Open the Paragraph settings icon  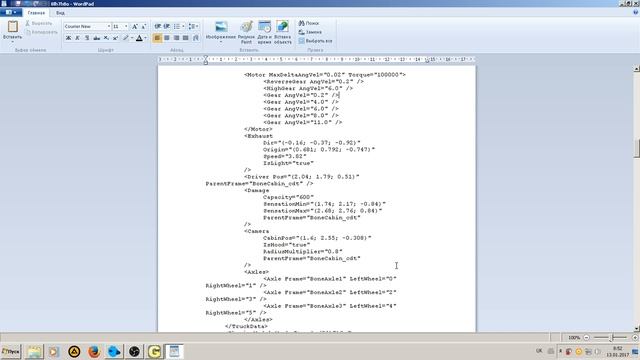pyautogui.click(x=196, y=38)
